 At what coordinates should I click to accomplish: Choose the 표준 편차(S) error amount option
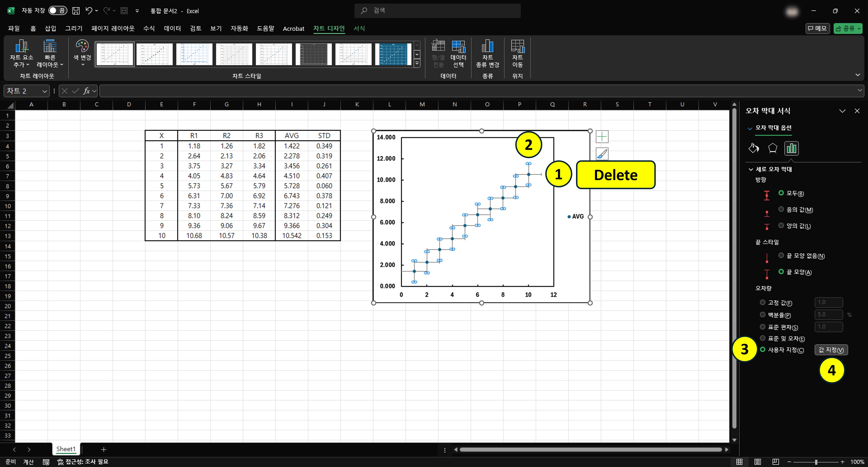pos(762,327)
